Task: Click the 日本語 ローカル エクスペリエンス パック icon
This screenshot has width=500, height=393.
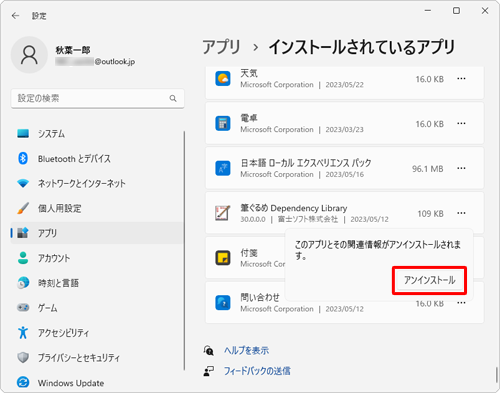Action: point(223,168)
